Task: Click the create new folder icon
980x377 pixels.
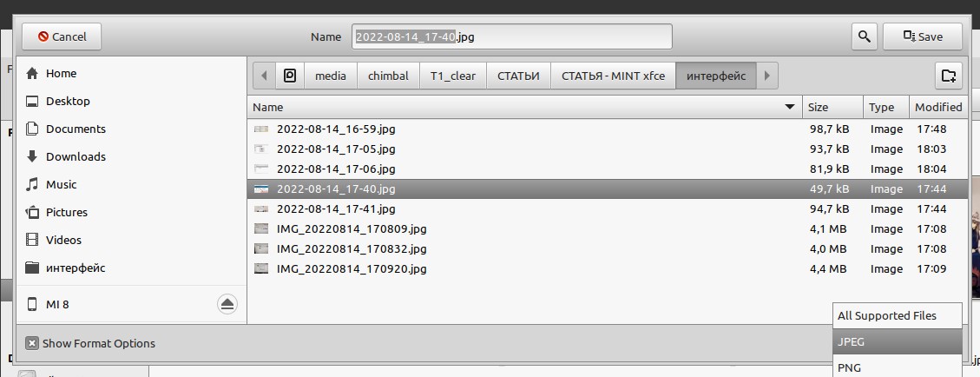Action: click(x=947, y=76)
